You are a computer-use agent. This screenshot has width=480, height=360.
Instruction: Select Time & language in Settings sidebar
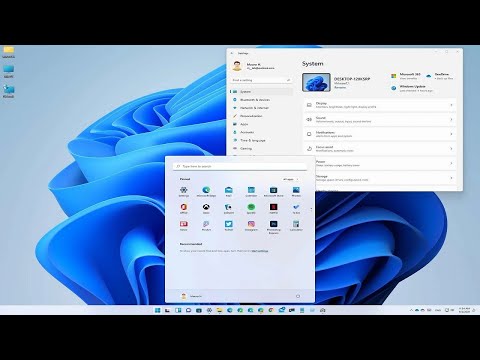[261, 140]
